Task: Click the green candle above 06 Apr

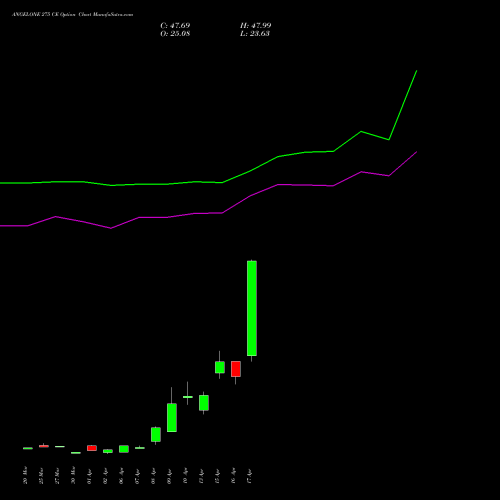Action: click(x=124, y=449)
